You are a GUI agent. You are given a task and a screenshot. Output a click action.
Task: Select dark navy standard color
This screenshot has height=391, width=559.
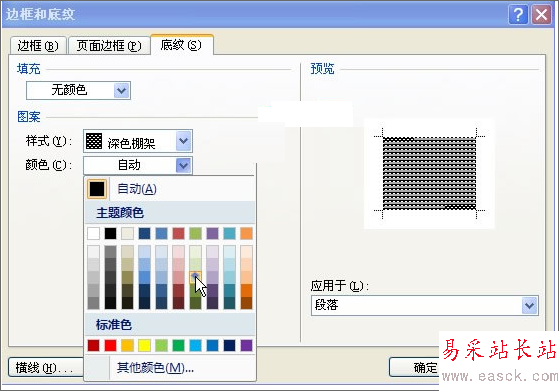(x=230, y=345)
